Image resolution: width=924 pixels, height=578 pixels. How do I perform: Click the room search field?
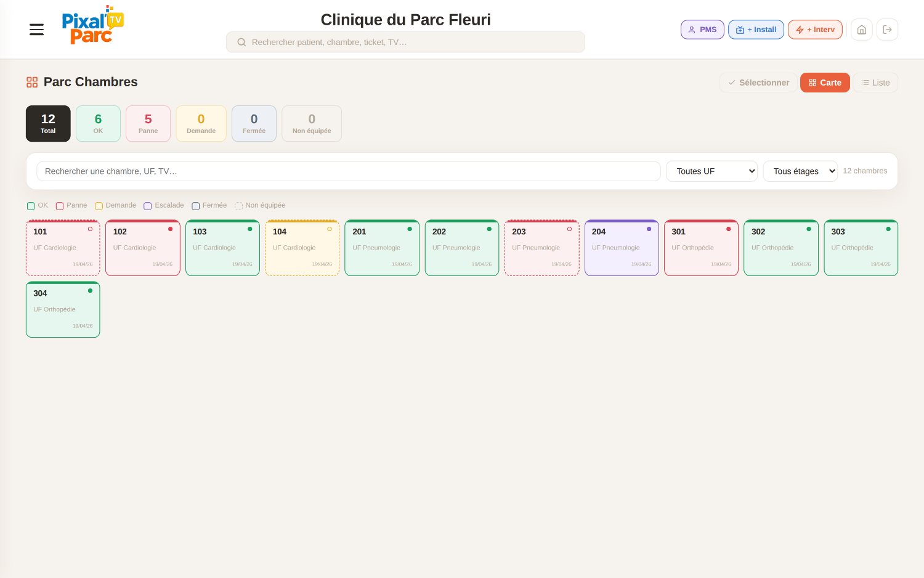click(349, 171)
